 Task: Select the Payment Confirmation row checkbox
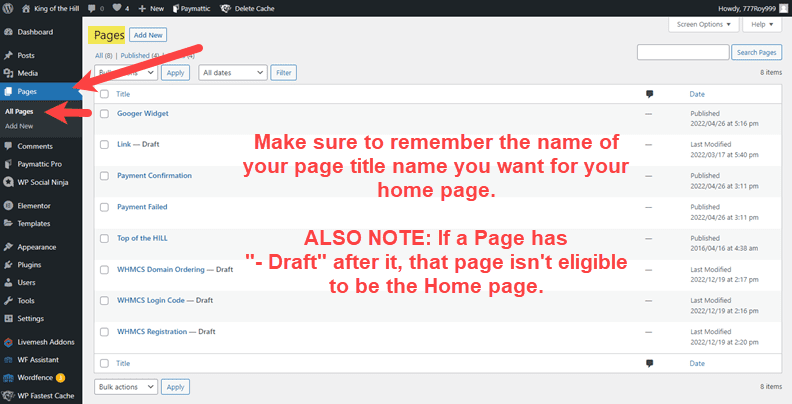coord(105,176)
